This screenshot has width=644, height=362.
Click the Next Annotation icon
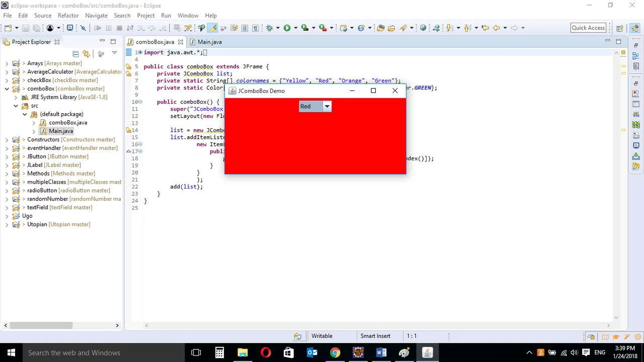pos(450,28)
